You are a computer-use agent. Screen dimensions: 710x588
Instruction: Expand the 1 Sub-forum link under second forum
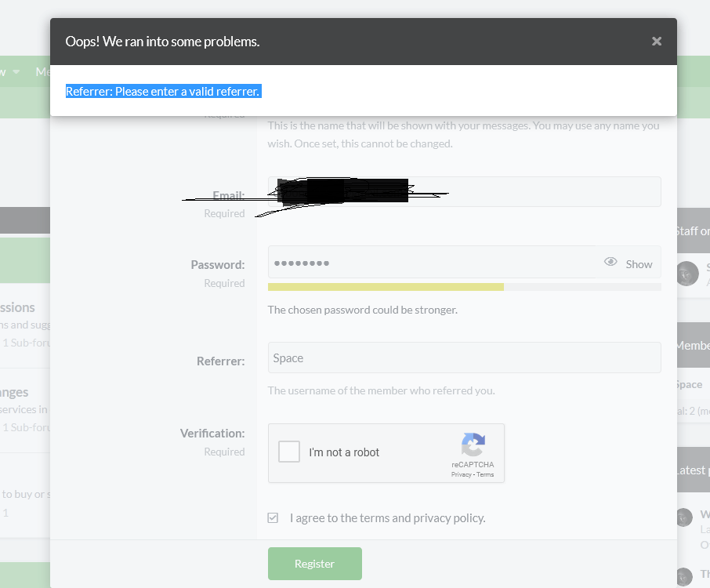tap(27, 427)
